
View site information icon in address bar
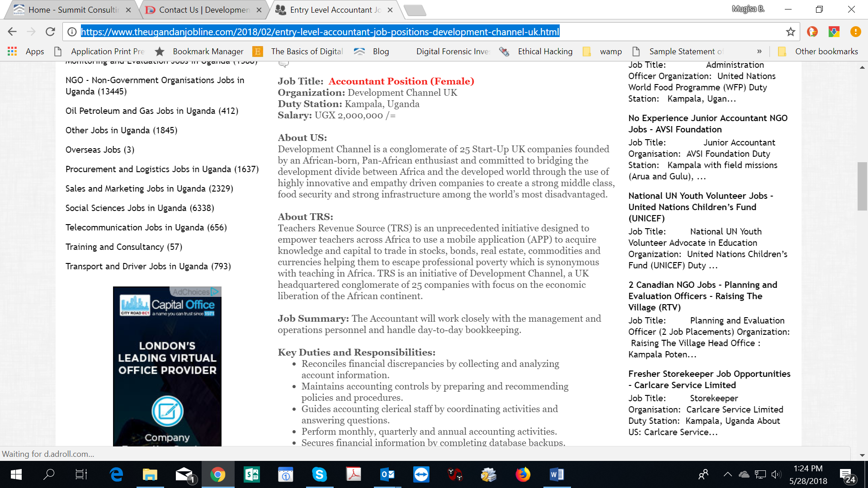point(71,32)
